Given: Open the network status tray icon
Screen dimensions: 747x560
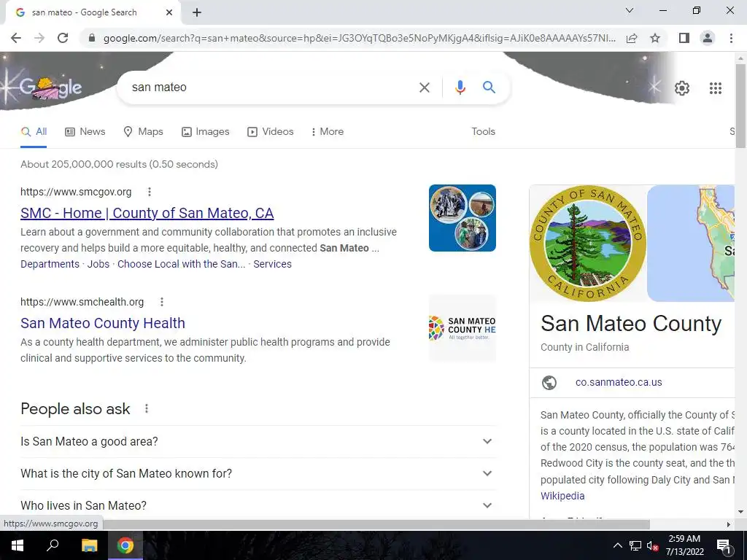Looking at the screenshot, I should 635,545.
